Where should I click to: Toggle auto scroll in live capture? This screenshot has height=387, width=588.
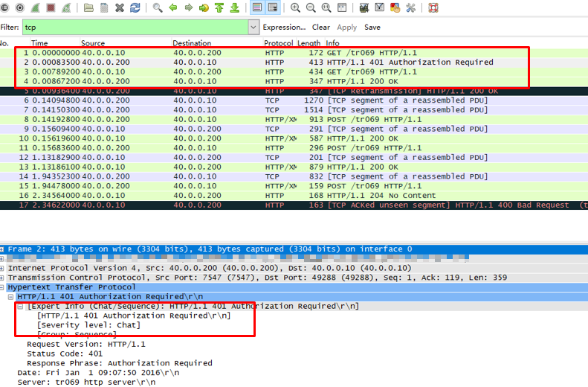click(273, 7)
